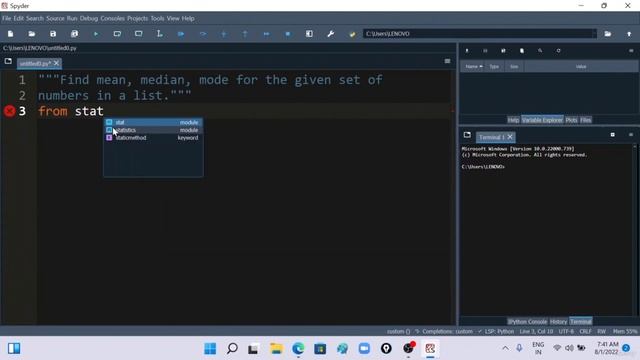This screenshot has width=640, height=360.
Task: Run cell and advance to next
Action: click(x=138, y=34)
